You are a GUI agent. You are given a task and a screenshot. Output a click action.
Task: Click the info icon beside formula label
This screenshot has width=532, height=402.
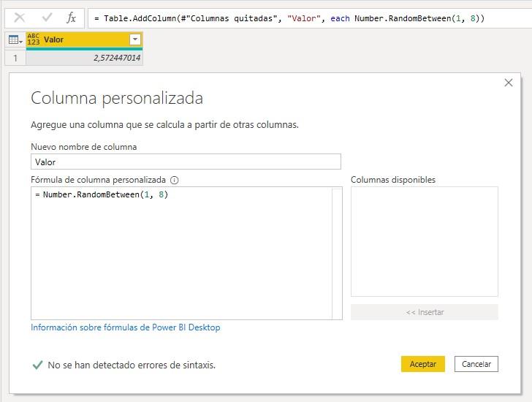(x=174, y=180)
